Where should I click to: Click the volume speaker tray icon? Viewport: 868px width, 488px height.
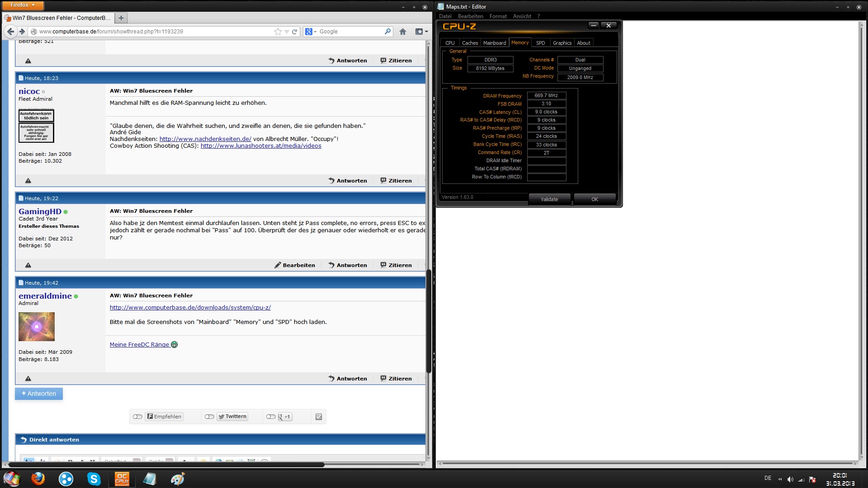click(x=790, y=479)
